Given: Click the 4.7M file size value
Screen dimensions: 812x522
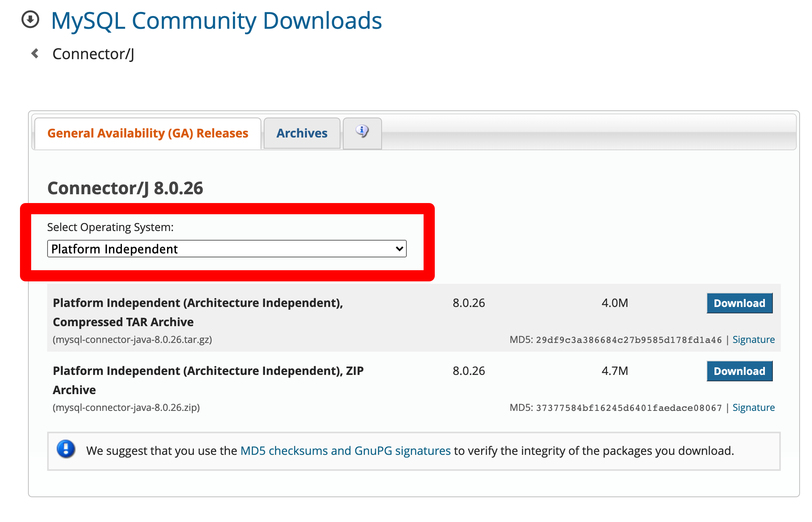Looking at the screenshot, I should coord(615,371).
